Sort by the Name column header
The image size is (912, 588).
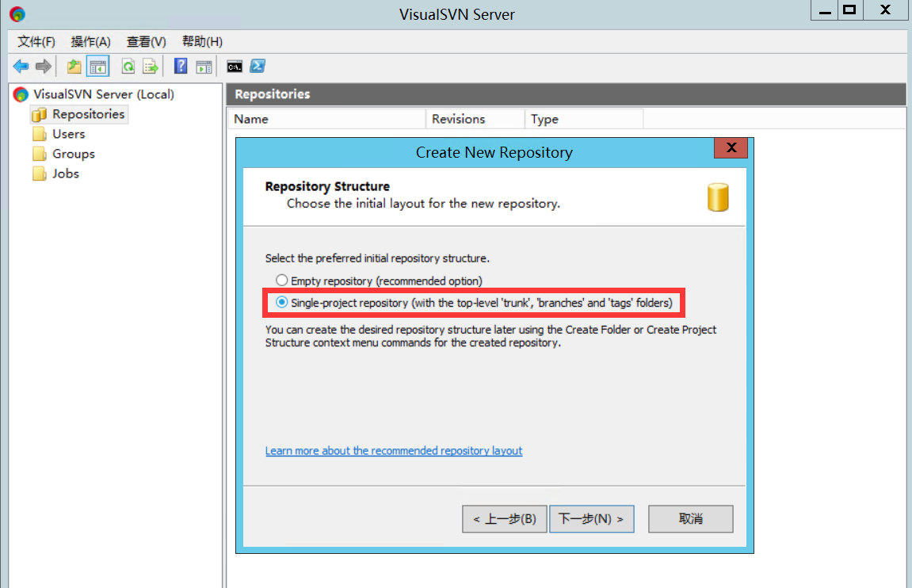pyautogui.click(x=326, y=119)
